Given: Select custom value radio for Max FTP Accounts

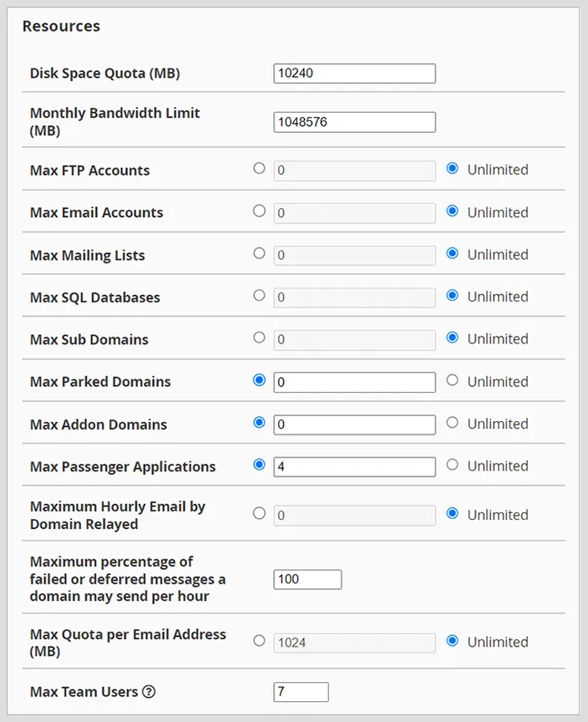Looking at the screenshot, I should coord(259,169).
